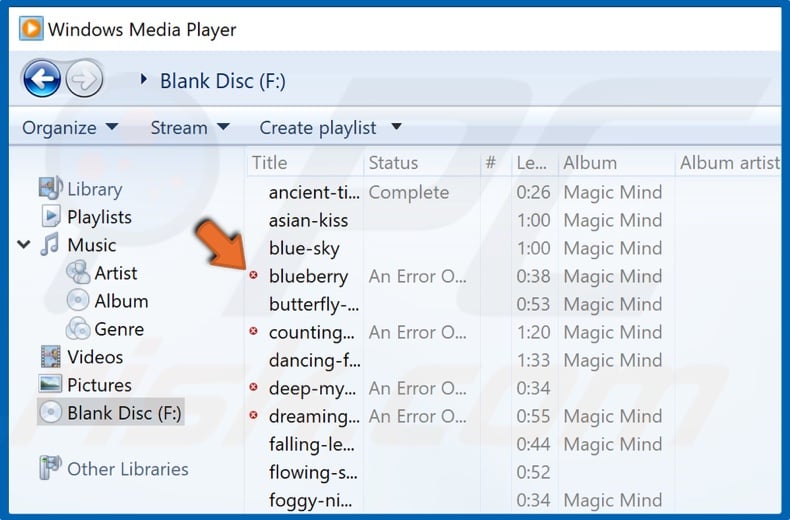Sort by the Album artist column header

pos(730,163)
